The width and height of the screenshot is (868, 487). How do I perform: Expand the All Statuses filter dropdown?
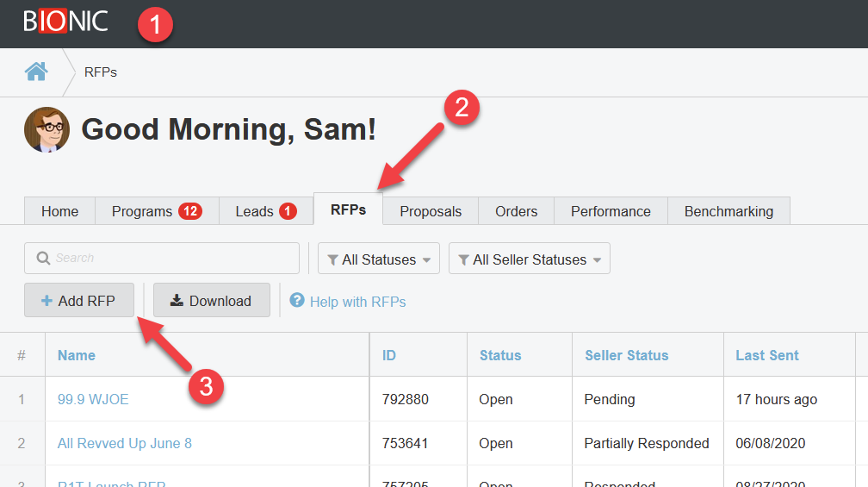tap(379, 259)
